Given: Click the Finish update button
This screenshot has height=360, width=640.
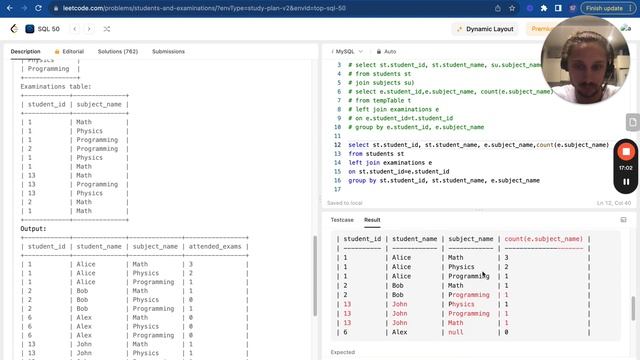Looking at the screenshot, I should tap(604, 8).
